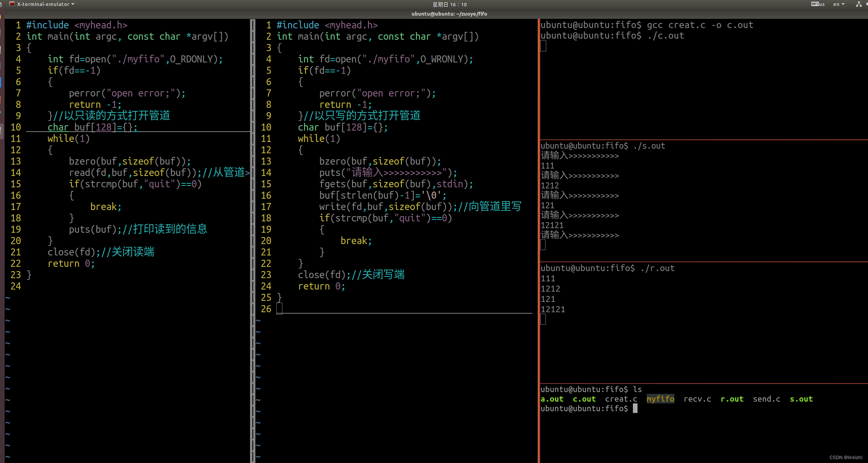Click creat.c in the ls file listing
Screen dimensions: 868x463
click(x=621, y=399)
